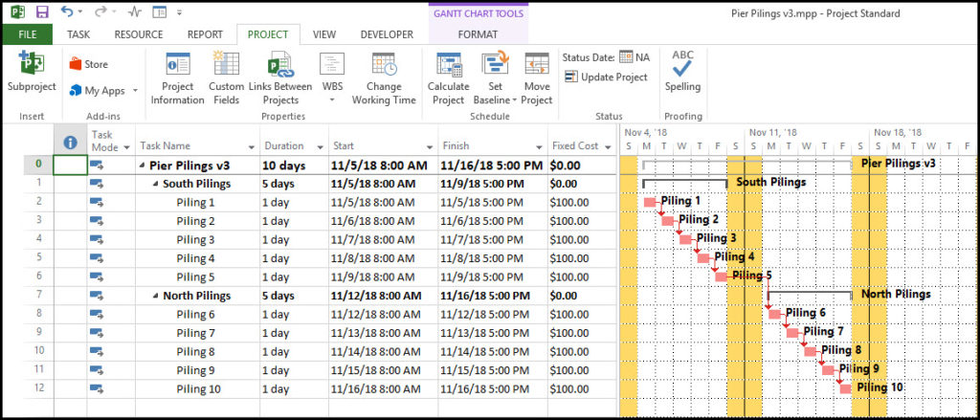
Task: Click the view layout quick access icon
Action: coord(160,11)
